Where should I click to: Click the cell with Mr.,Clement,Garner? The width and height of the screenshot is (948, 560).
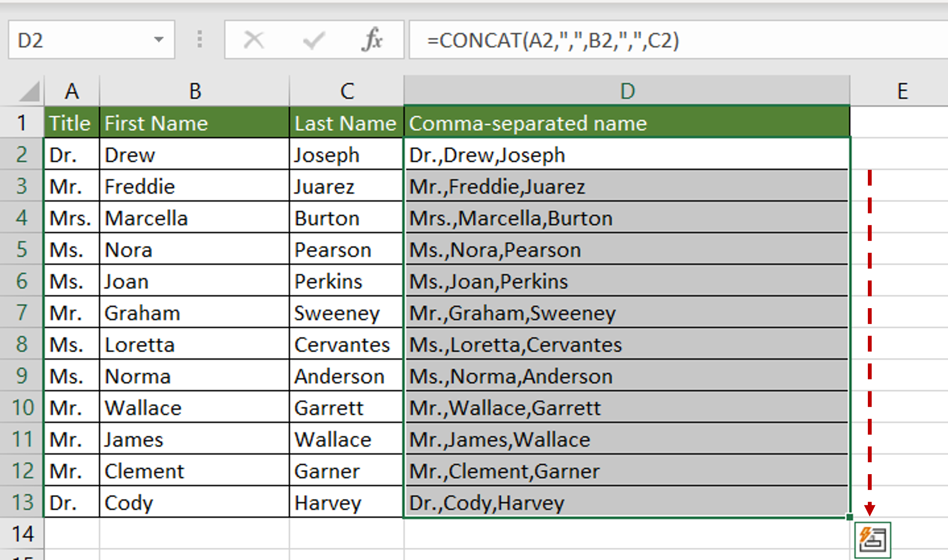(627, 470)
